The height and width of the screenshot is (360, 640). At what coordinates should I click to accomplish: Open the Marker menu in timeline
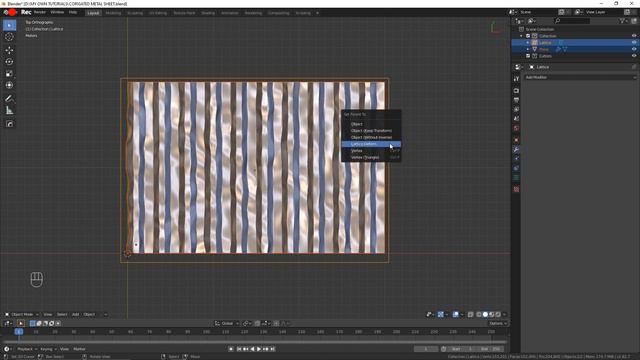point(79,349)
